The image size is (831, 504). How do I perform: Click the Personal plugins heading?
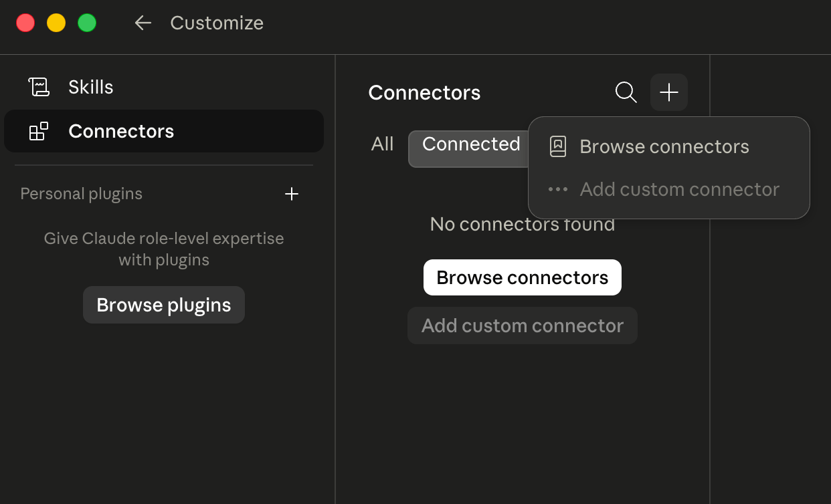[82, 194]
